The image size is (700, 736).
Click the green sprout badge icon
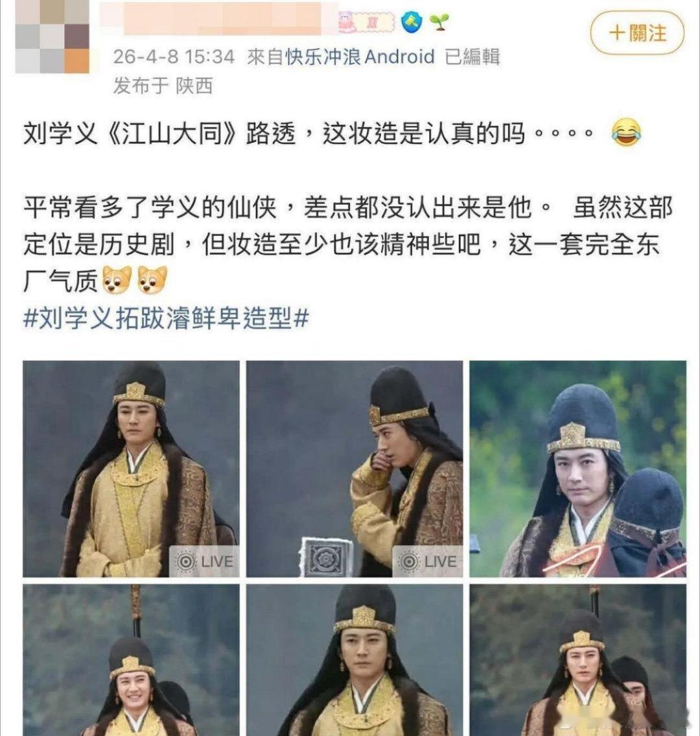(439, 22)
